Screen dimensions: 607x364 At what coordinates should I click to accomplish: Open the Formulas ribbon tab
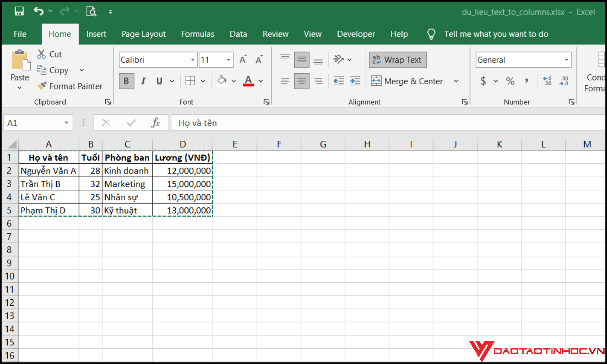[x=197, y=34]
